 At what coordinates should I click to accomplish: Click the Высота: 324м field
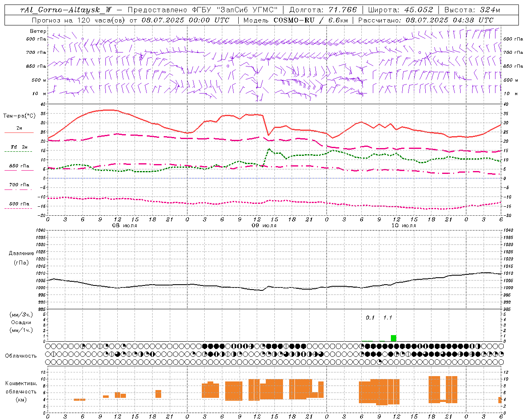[x=472, y=10]
